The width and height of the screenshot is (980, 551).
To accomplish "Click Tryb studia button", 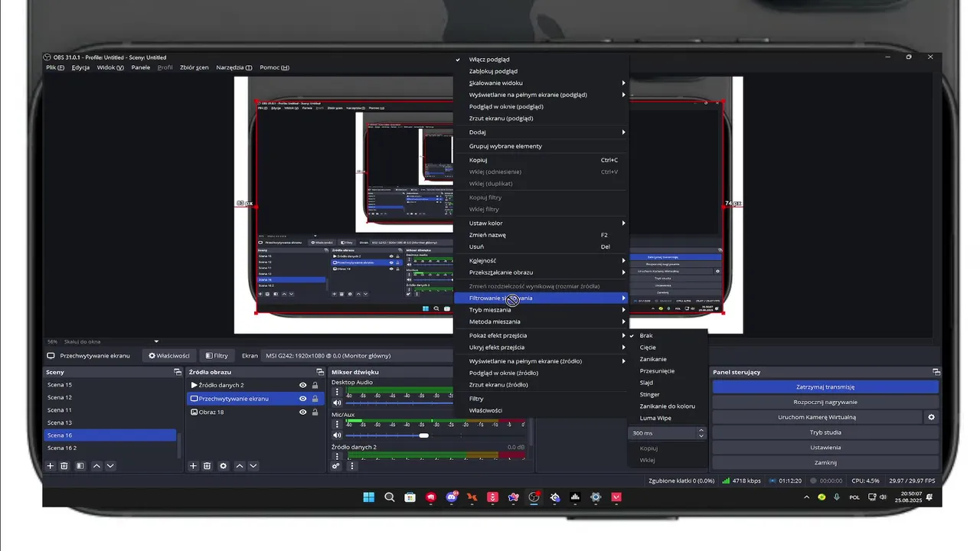I will (825, 432).
